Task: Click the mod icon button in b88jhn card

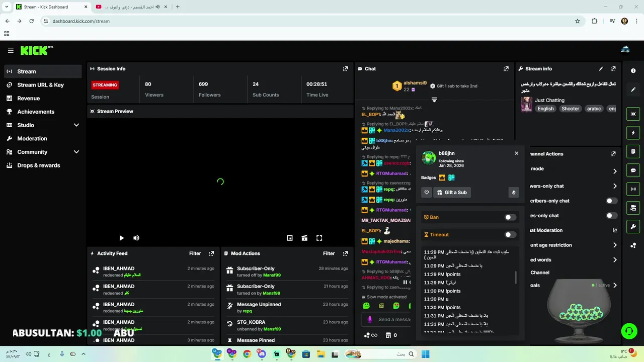Action: coord(514,192)
